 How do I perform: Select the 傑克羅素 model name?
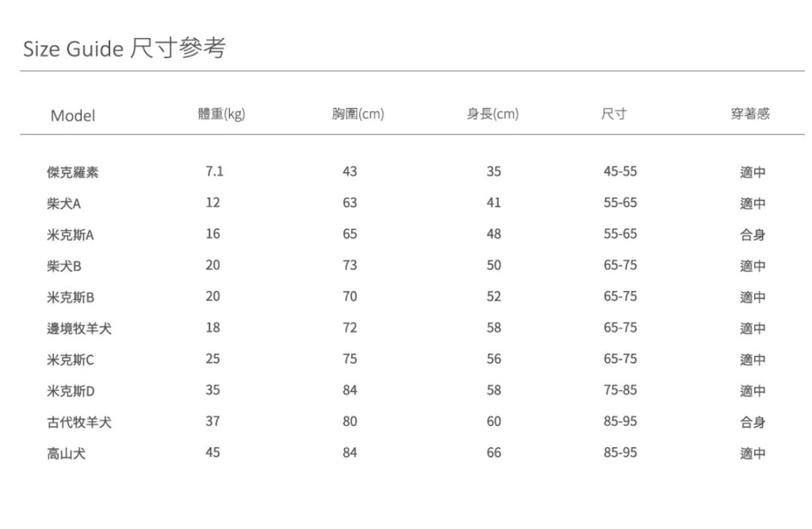coord(73,172)
